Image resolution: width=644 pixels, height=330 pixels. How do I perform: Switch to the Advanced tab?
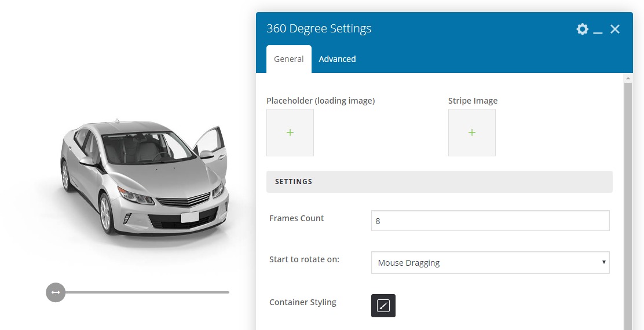337,59
